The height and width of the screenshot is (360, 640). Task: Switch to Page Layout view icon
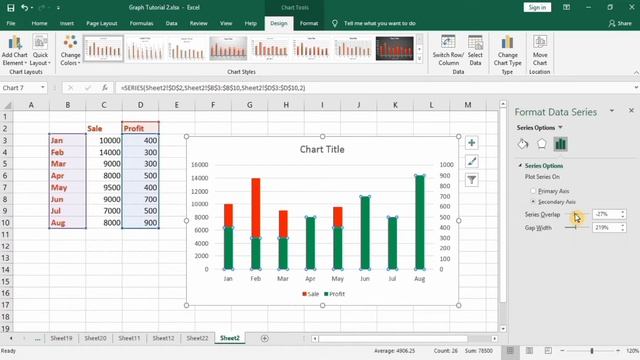529,351
